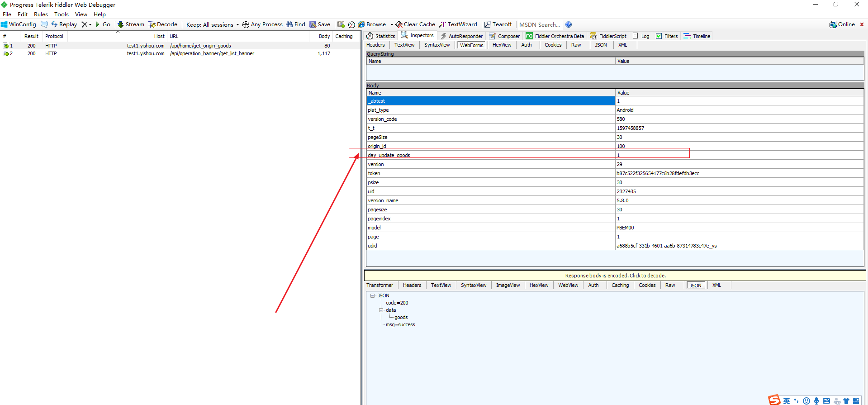This screenshot has width=868, height=405.
Task: Select the token body parameter row
Action: pos(615,173)
